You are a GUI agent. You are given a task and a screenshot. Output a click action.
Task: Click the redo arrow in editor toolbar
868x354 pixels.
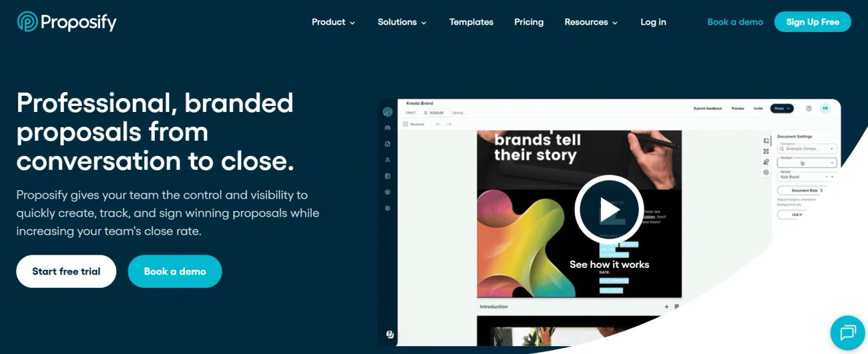(x=448, y=124)
